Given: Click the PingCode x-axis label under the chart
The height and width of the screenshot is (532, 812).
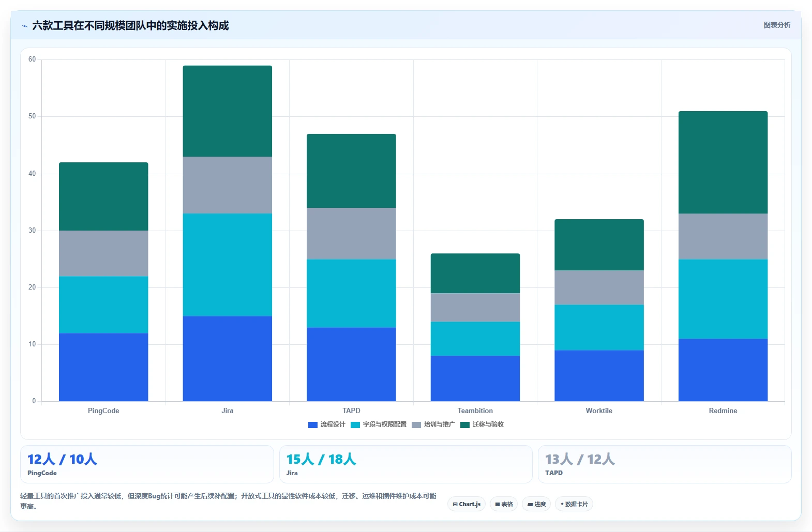Looking at the screenshot, I should pos(103,411).
